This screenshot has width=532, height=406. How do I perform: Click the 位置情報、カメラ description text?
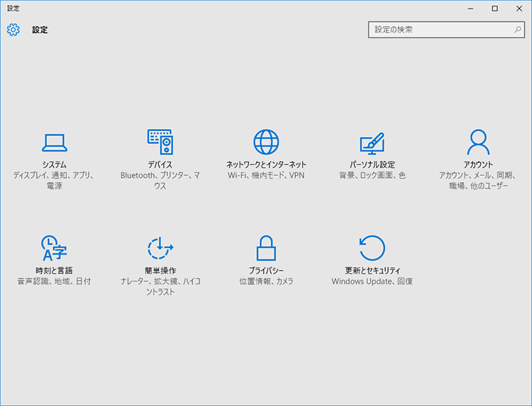click(266, 281)
